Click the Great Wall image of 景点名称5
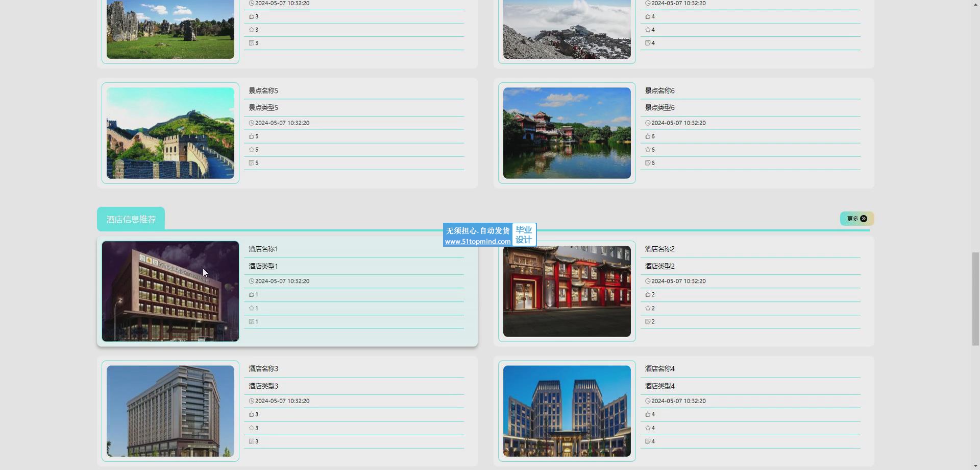 (170, 133)
